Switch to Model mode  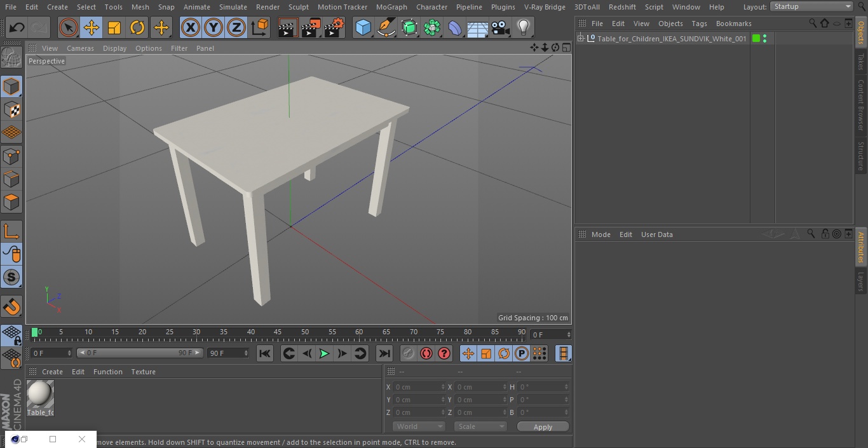(11, 86)
